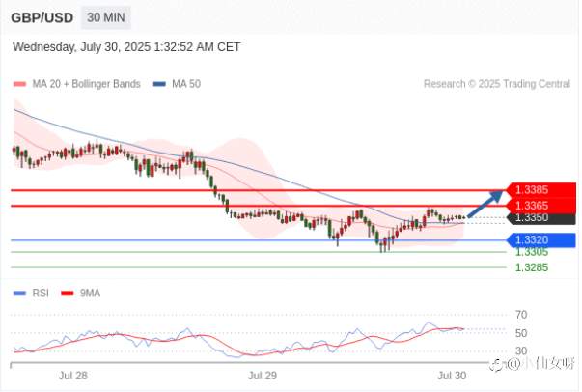
Task: Click the Jul 29 date axis label
Action: tap(263, 376)
